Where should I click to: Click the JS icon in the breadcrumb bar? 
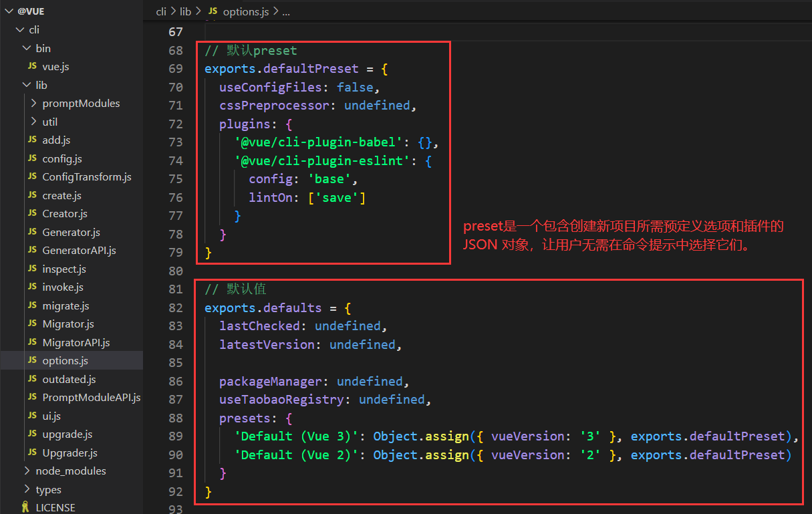(x=213, y=11)
